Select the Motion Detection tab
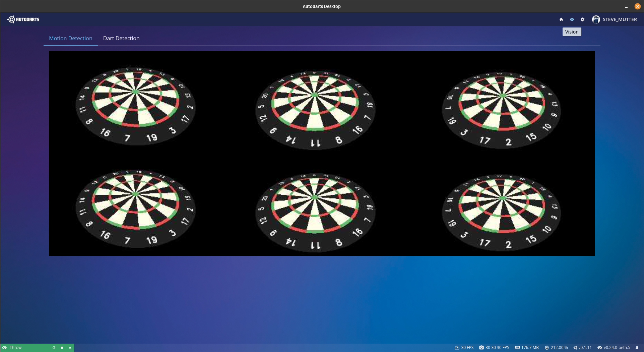Image resolution: width=644 pixels, height=352 pixels. 71,38
